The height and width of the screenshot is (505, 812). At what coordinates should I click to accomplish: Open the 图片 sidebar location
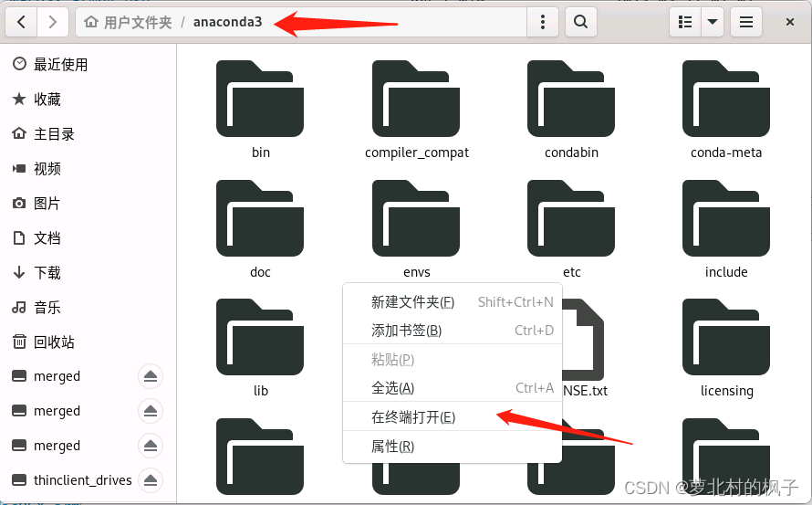pos(88,204)
